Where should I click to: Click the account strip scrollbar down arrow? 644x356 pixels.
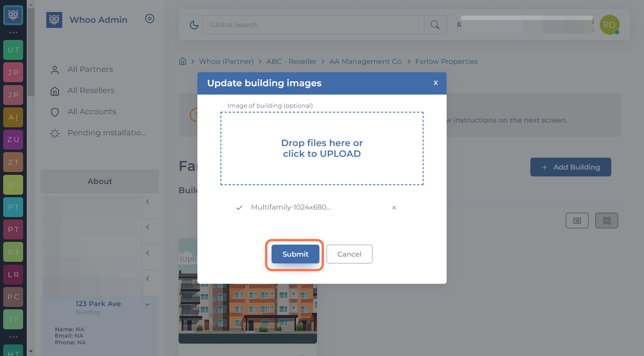pos(31,352)
